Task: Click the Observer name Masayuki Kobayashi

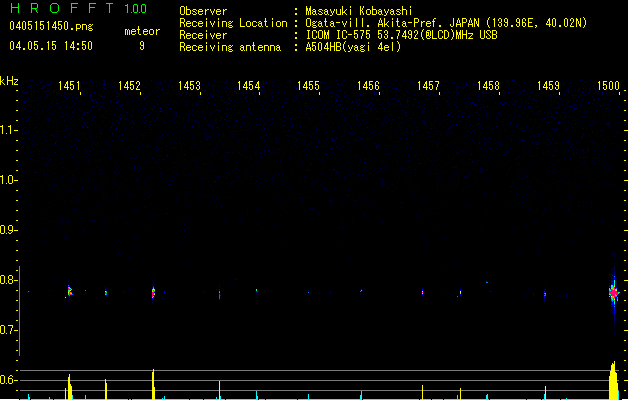Action: click(x=359, y=11)
